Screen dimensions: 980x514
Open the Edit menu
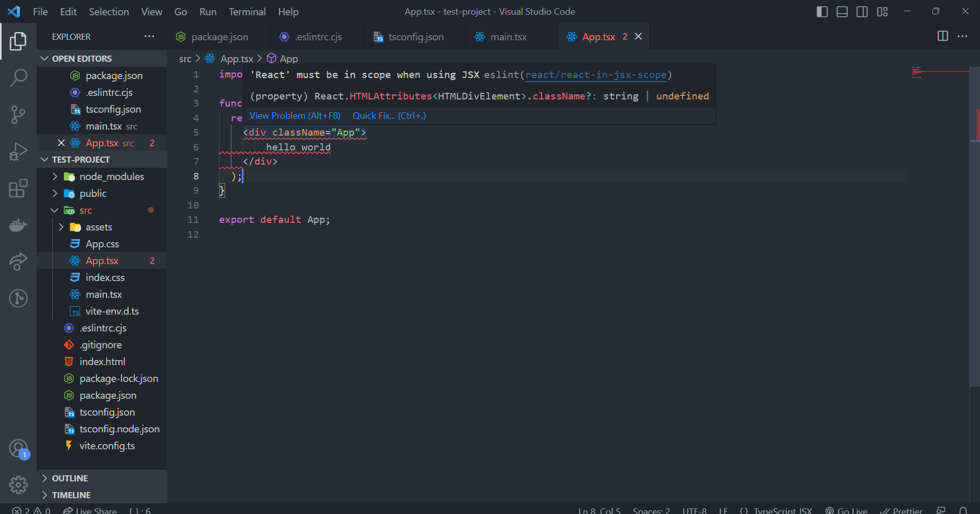pos(68,12)
